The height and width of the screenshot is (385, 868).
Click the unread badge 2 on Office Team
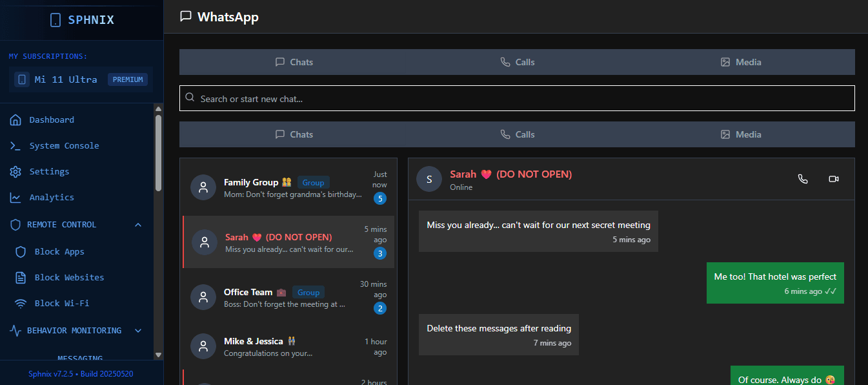pyautogui.click(x=380, y=308)
